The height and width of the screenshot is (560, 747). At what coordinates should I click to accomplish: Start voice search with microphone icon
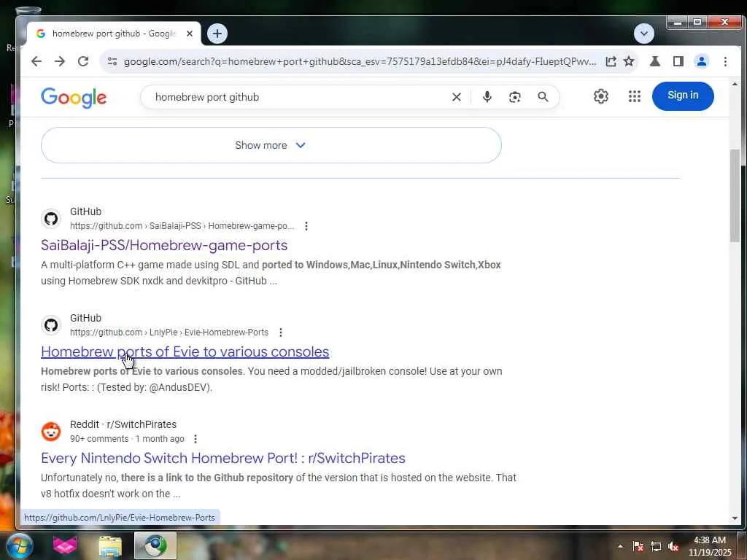(487, 97)
